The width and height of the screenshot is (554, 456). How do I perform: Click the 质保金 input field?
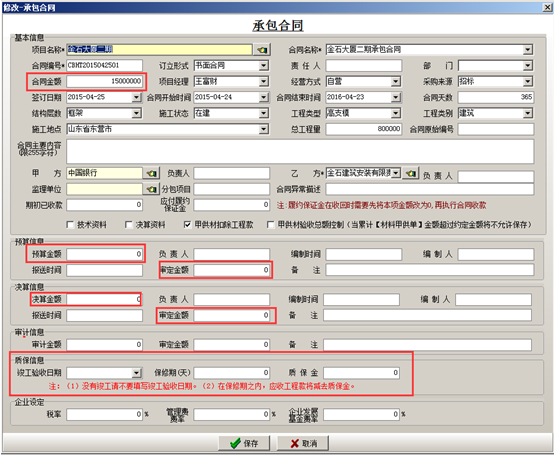tap(361, 373)
